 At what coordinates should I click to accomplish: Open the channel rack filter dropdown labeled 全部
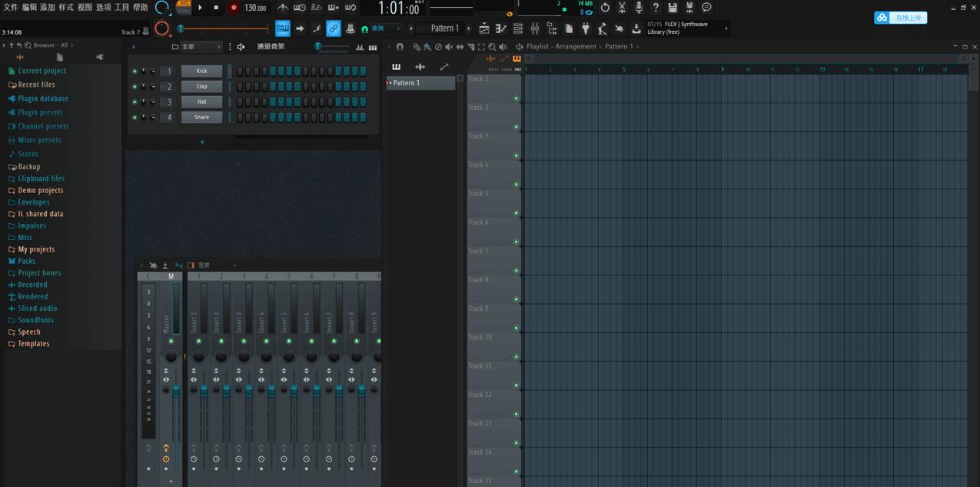tap(192, 46)
